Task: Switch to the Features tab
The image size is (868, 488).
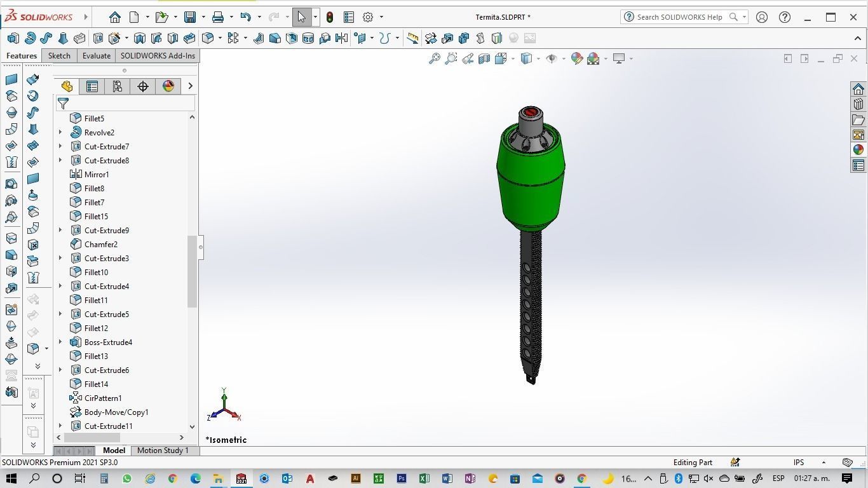Action: click(x=22, y=56)
